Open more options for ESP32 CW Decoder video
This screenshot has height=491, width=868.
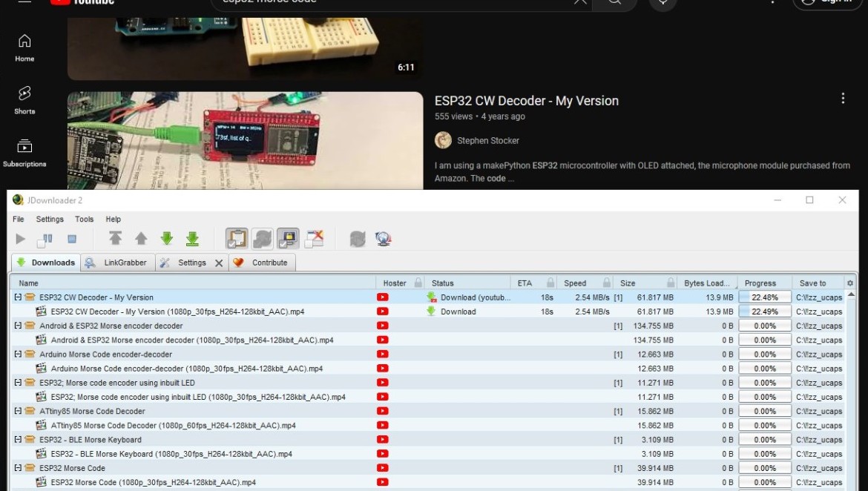pos(843,99)
